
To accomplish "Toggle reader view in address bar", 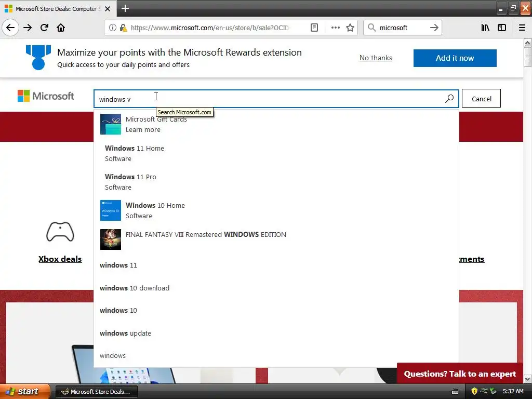I will [314, 28].
